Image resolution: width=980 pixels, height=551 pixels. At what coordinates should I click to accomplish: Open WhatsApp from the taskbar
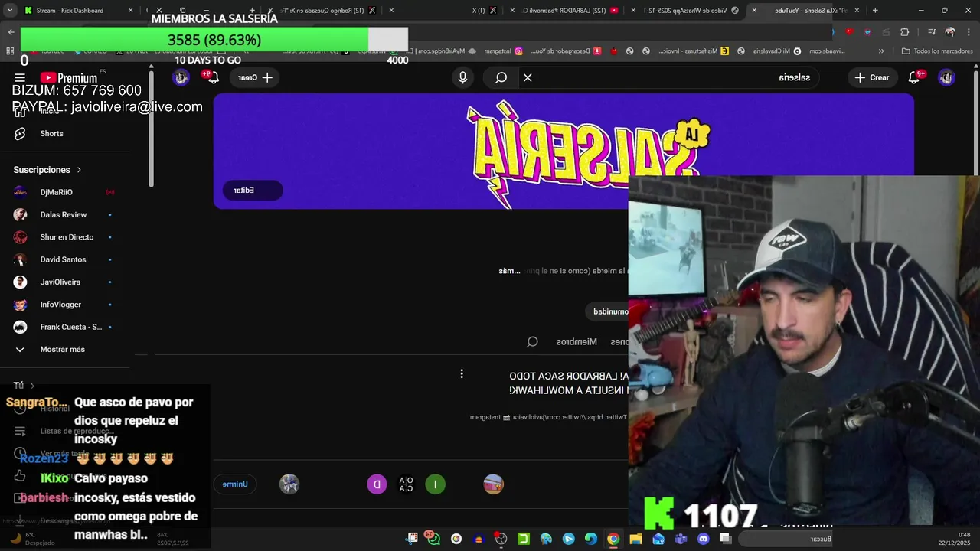point(433,539)
